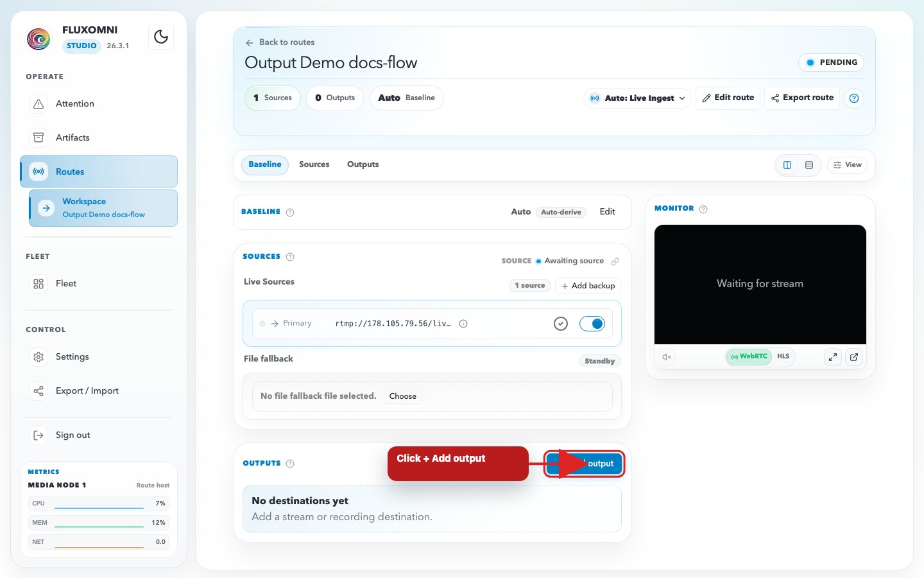This screenshot has height=578, width=924.
Task: Open Settings in the sidebar
Action: click(x=99, y=357)
